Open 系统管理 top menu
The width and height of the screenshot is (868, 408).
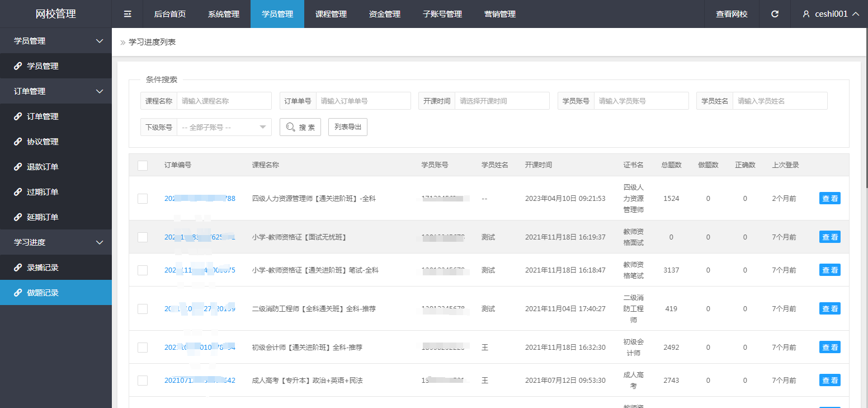click(x=224, y=14)
